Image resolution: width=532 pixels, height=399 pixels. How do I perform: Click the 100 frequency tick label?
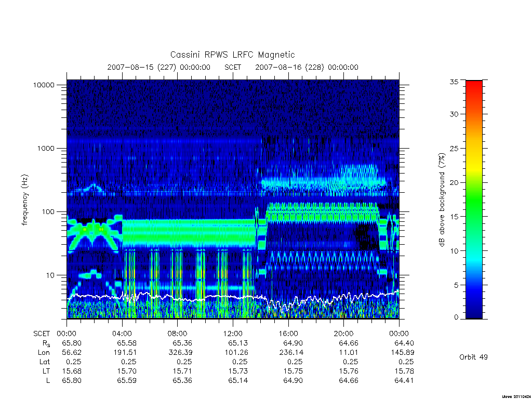pyautogui.click(x=48, y=212)
